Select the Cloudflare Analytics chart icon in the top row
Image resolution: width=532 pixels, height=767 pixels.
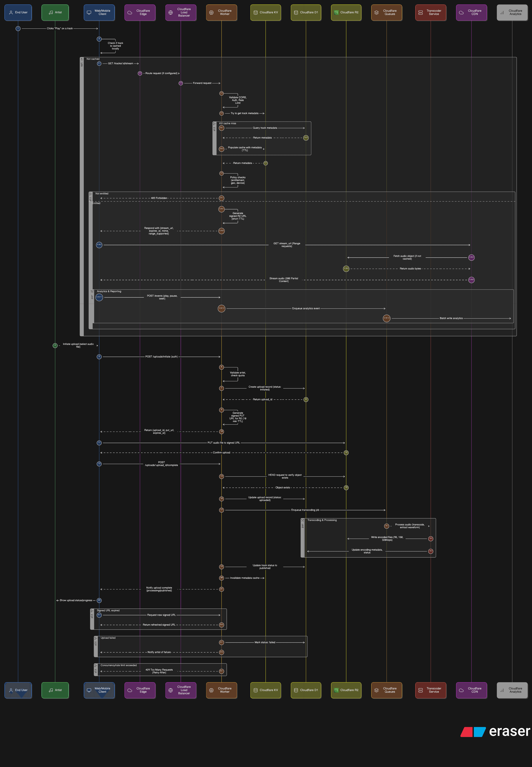point(502,13)
